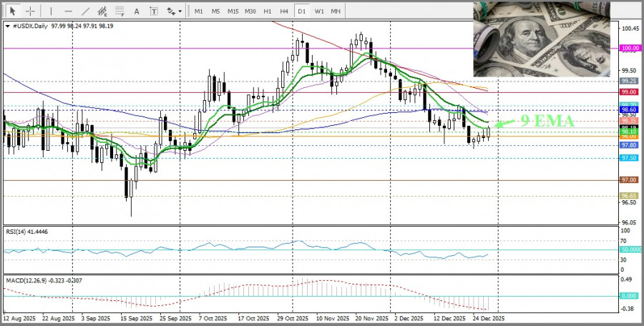Switch to the H1 timeframe
The image size is (644, 326).
(x=267, y=11)
